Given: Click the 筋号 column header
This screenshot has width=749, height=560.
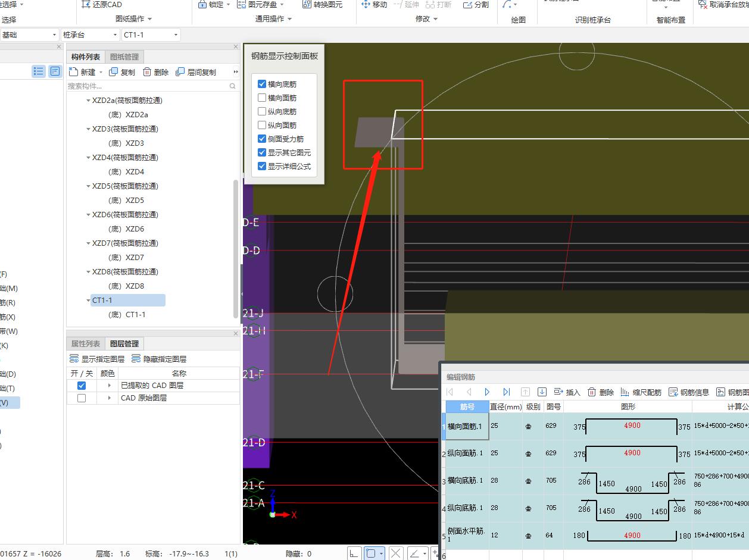Looking at the screenshot, I should [467, 407].
